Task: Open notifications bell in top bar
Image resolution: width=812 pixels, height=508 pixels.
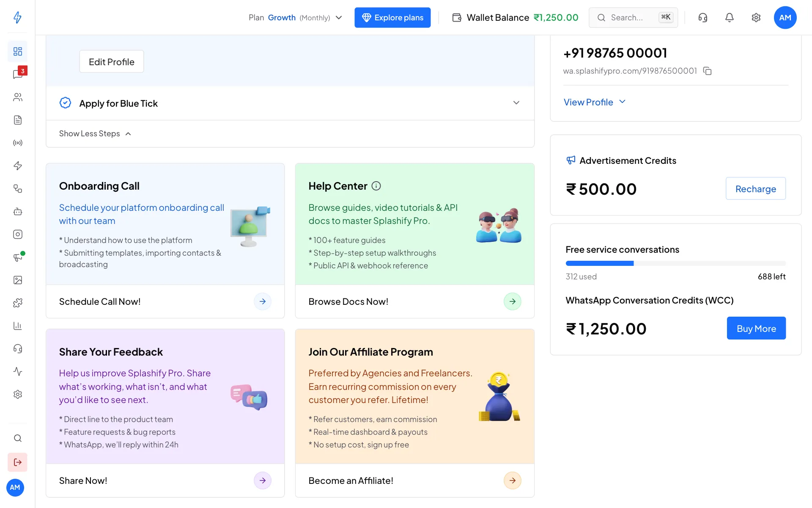Action: [x=729, y=17]
